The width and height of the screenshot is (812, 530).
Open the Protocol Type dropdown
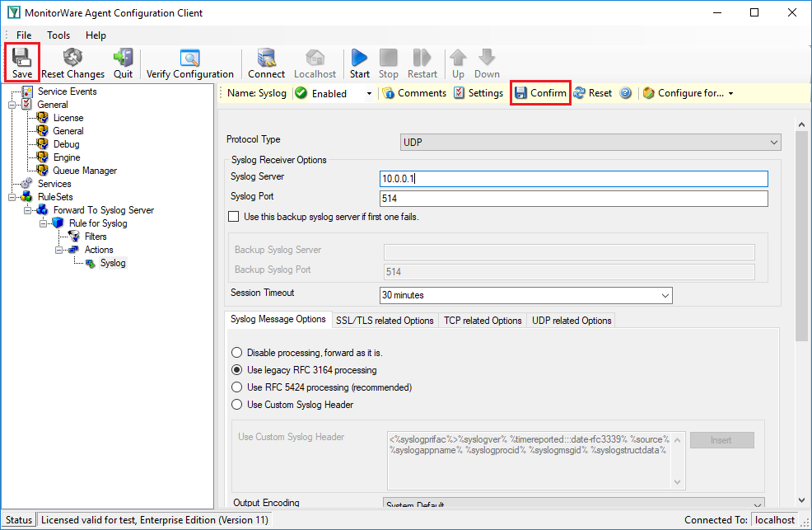pyautogui.click(x=590, y=142)
